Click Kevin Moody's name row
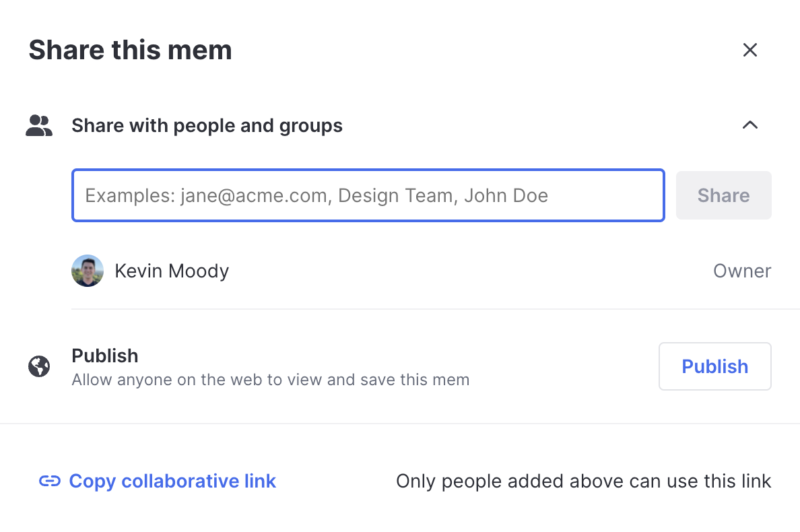Image resolution: width=800 pixels, height=532 pixels. click(x=172, y=271)
